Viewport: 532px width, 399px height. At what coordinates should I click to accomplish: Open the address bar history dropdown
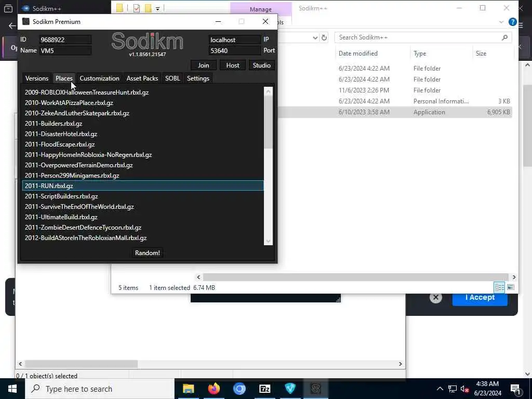click(315, 37)
